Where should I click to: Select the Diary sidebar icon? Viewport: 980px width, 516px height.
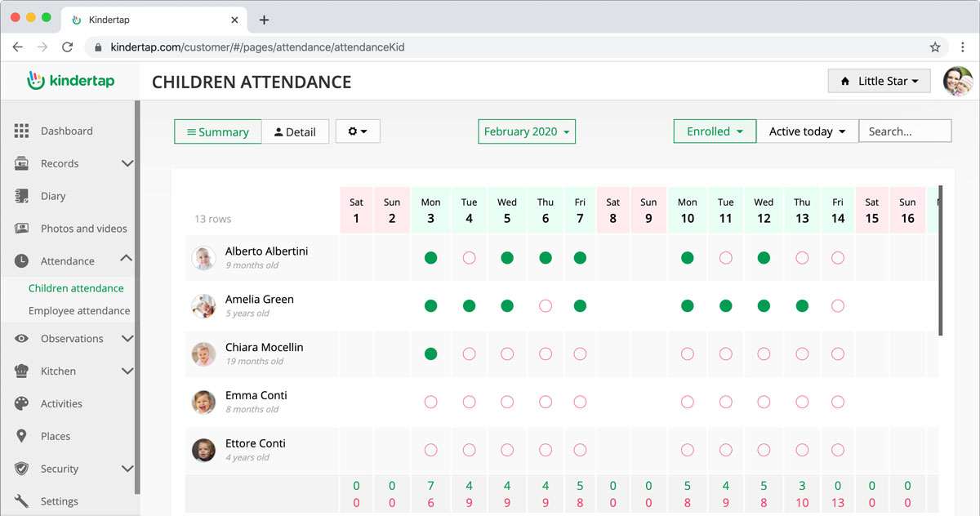(22, 196)
